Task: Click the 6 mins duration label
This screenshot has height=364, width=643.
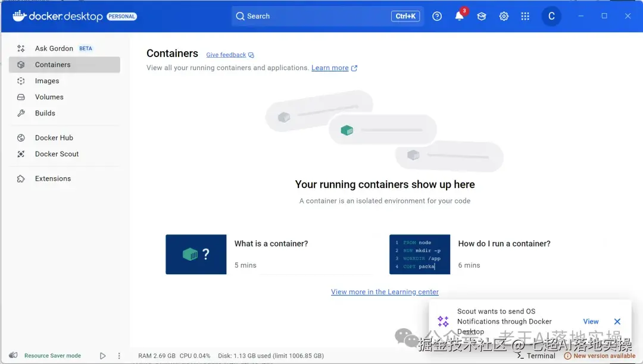Action: tap(469, 265)
